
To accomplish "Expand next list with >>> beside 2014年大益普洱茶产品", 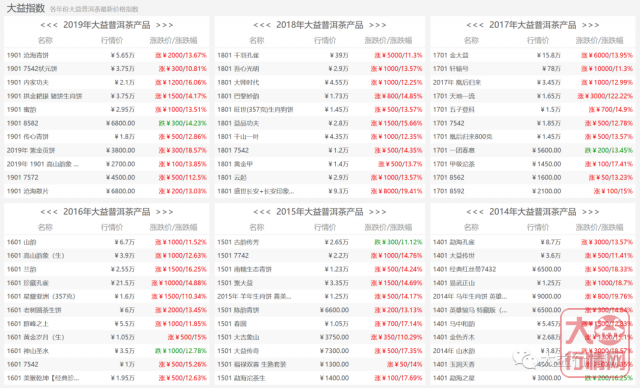I will pos(591,212).
